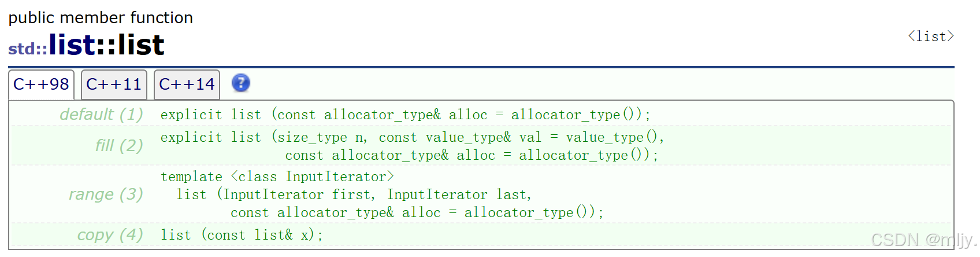The image size is (980, 257).
Task: Switch to the C++11 tab
Action: (114, 85)
